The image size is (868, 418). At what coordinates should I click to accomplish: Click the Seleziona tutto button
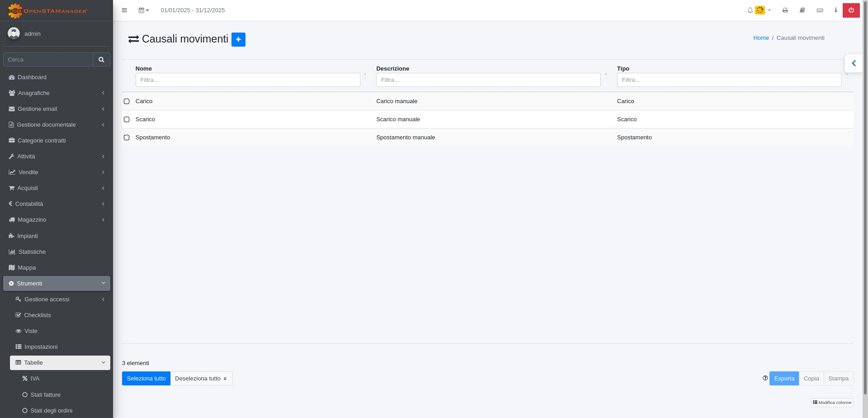[x=146, y=379]
